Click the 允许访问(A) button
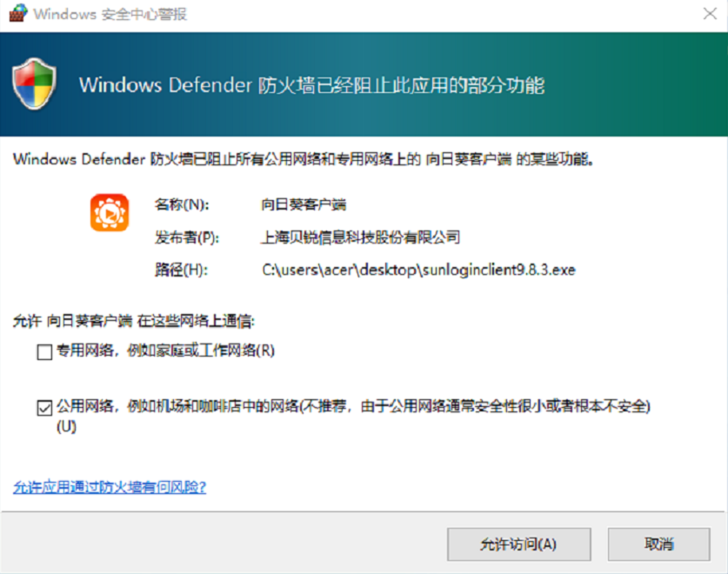728x574 pixels. (518, 544)
